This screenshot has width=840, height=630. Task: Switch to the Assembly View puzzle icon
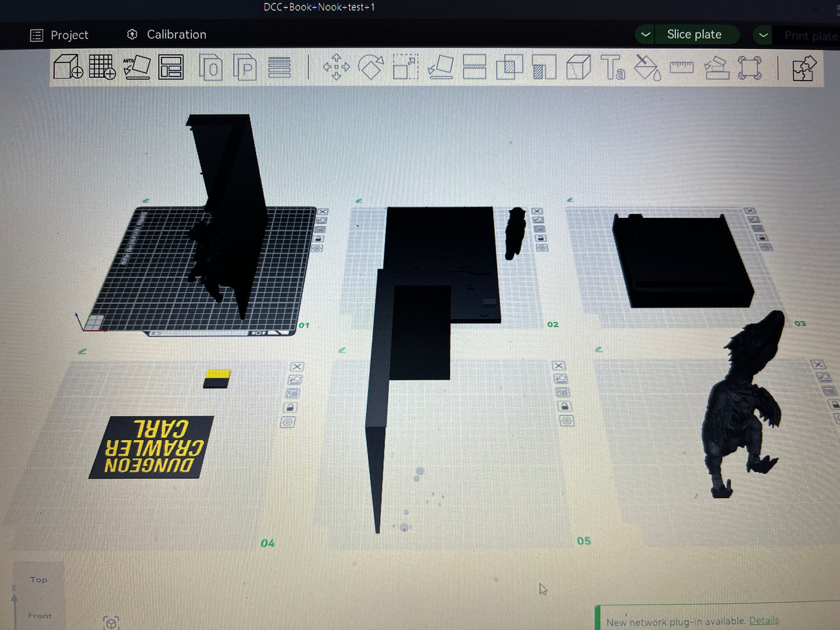pos(804,69)
